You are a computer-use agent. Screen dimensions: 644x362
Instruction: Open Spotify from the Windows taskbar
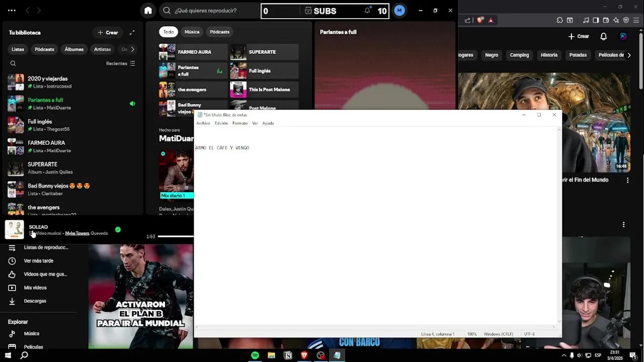pos(255,355)
